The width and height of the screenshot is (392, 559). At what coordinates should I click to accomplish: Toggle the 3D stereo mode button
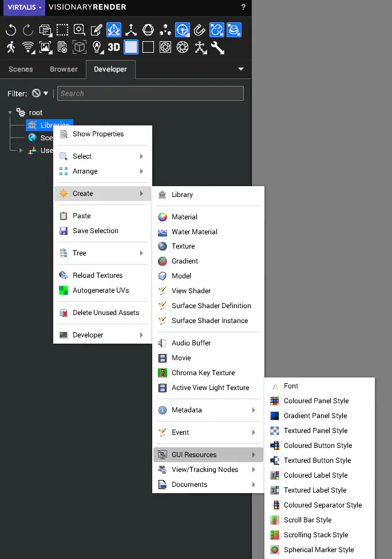click(x=114, y=47)
